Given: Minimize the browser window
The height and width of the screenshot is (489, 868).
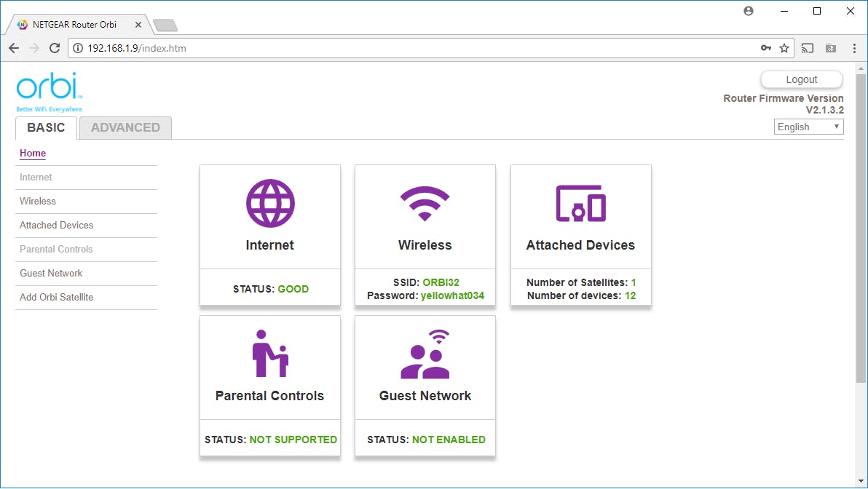Looking at the screenshot, I should coord(784,11).
